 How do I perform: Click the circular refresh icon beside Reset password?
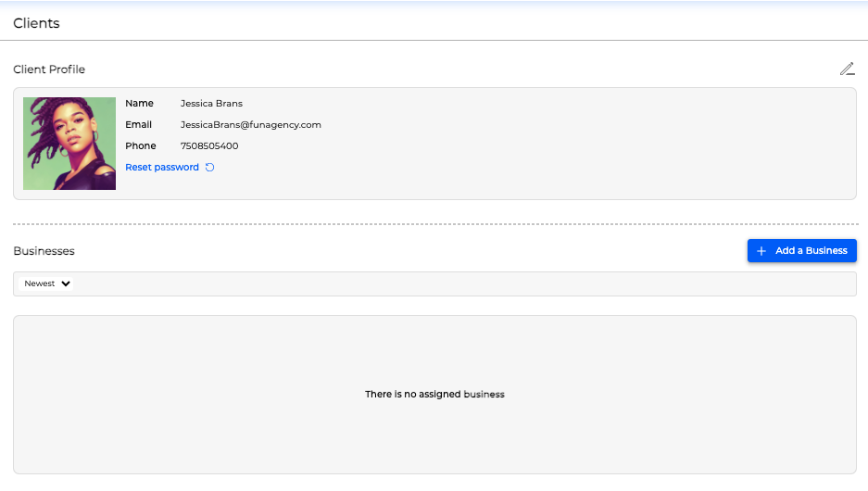pos(209,168)
